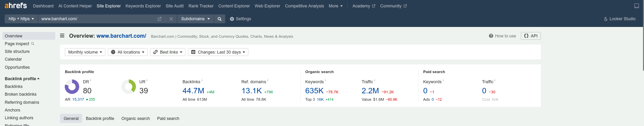644x126 pixels.
Task: Click the organic Keywords info icon
Action: coord(325,80)
